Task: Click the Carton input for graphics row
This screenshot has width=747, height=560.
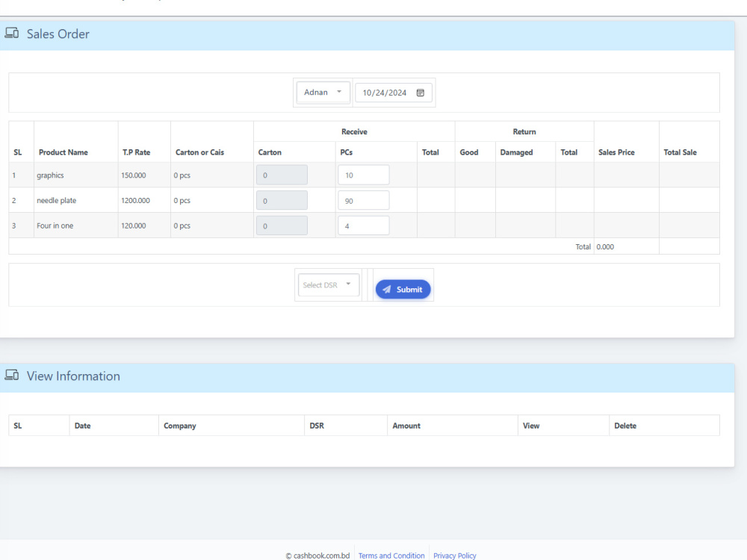Action: pos(282,175)
